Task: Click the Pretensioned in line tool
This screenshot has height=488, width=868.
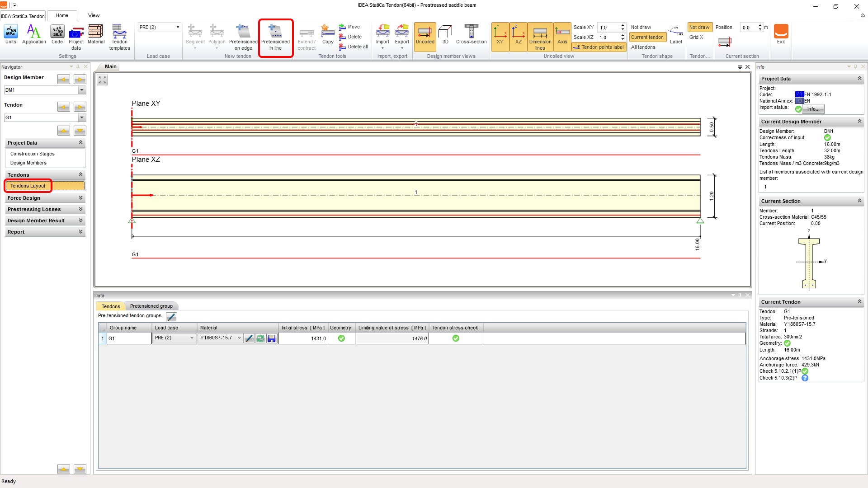Action: click(x=275, y=38)
